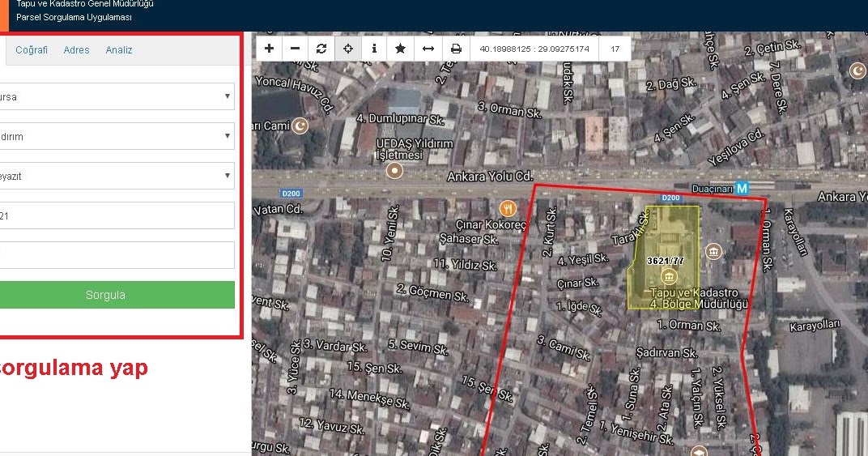Image resolution: width=868 pixels, height=456 pixels.
Task: Click the coordinates readout 40.18988125 : 29.09275174
Action: pyautogui.click(x=534, y=49)
